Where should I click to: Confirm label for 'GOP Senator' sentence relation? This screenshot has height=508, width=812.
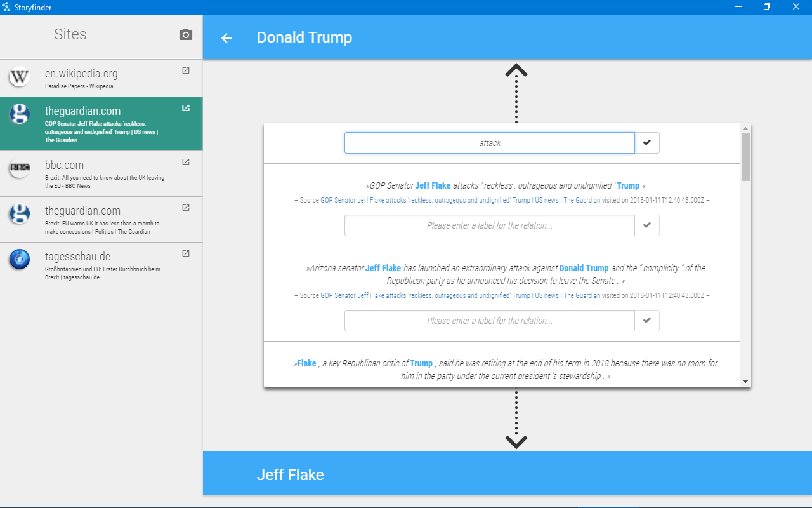pyautogui.click(x=647, y=225)
